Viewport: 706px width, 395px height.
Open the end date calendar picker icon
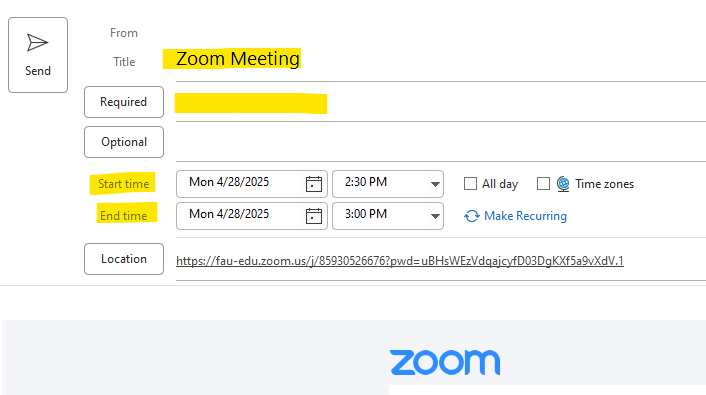coord(314,216)
